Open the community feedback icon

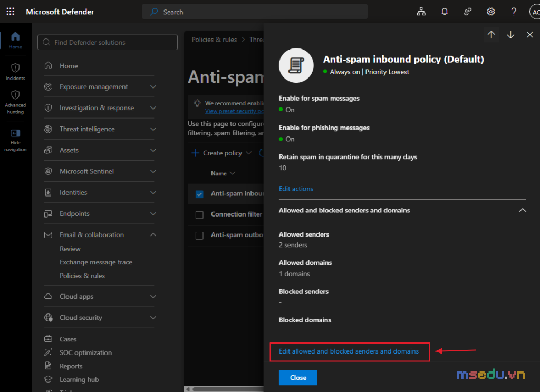(x=467, y=12)
